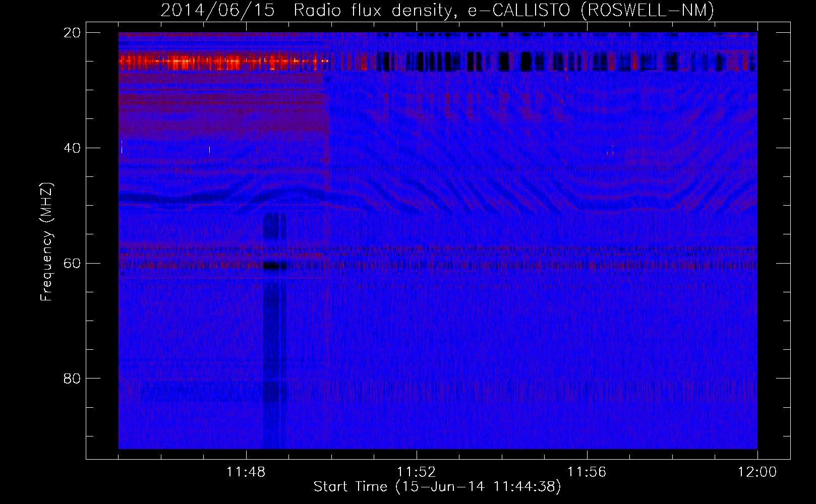816x504 pixels.
Task: Click the '11:56' time tick label
Action: pyautogui.click(x=587, y=472)
